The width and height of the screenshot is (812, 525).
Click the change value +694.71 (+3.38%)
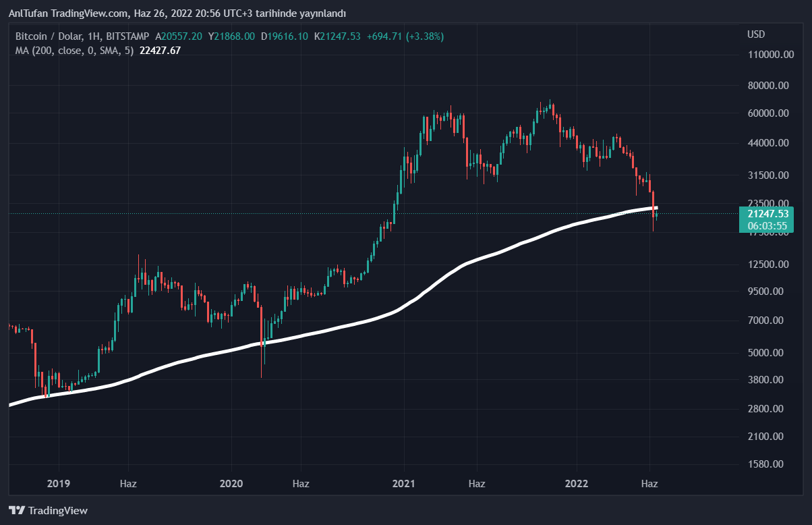pyautogui.click(x=405, y=36)
